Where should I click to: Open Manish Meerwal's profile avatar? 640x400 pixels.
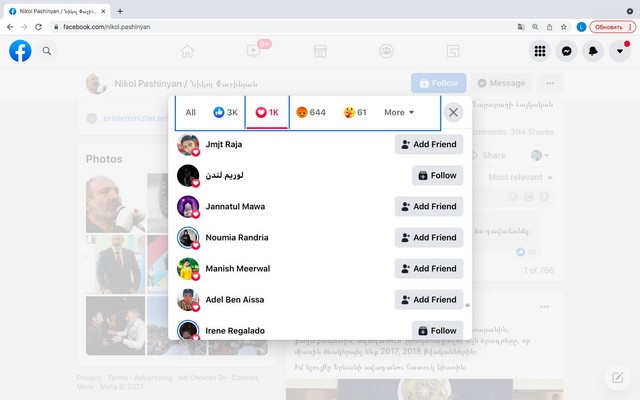[188, 269]
